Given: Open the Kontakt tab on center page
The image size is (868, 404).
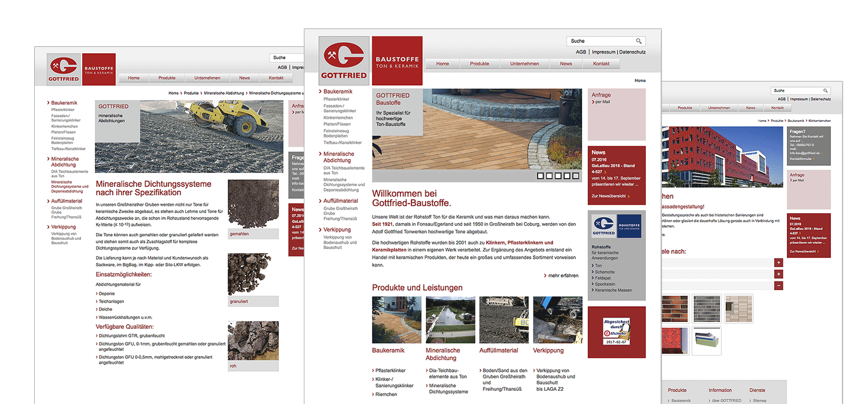Looking at the screenshot, I should point(601,64).
